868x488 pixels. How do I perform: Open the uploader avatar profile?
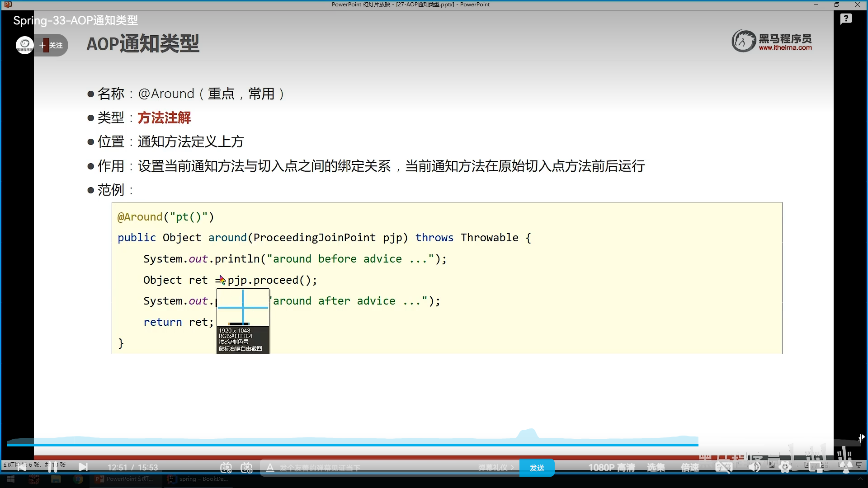[x=24, y=45]
